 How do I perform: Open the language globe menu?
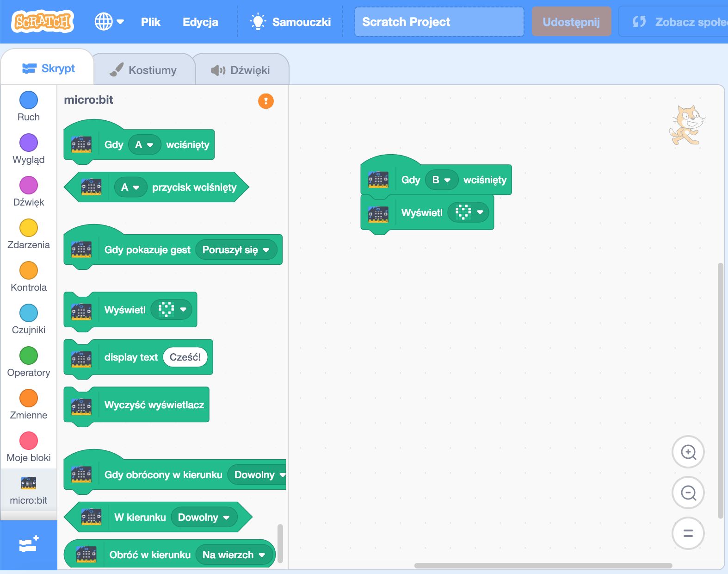109,21
